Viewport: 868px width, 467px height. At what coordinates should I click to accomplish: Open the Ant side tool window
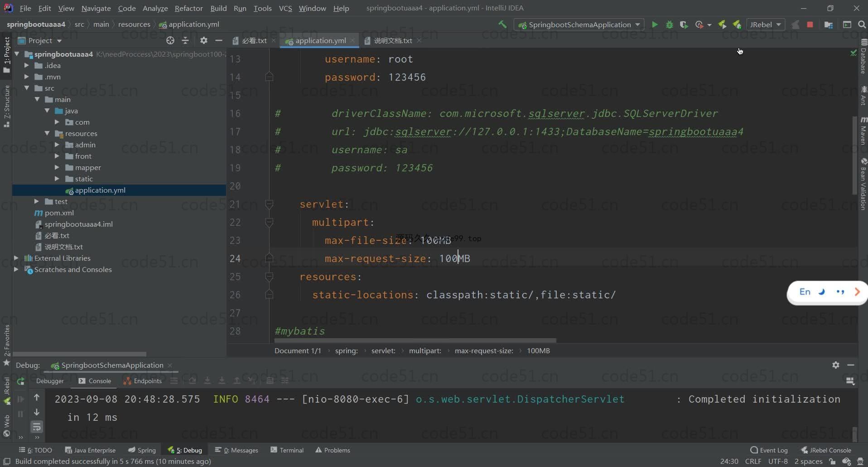[863, 95]
